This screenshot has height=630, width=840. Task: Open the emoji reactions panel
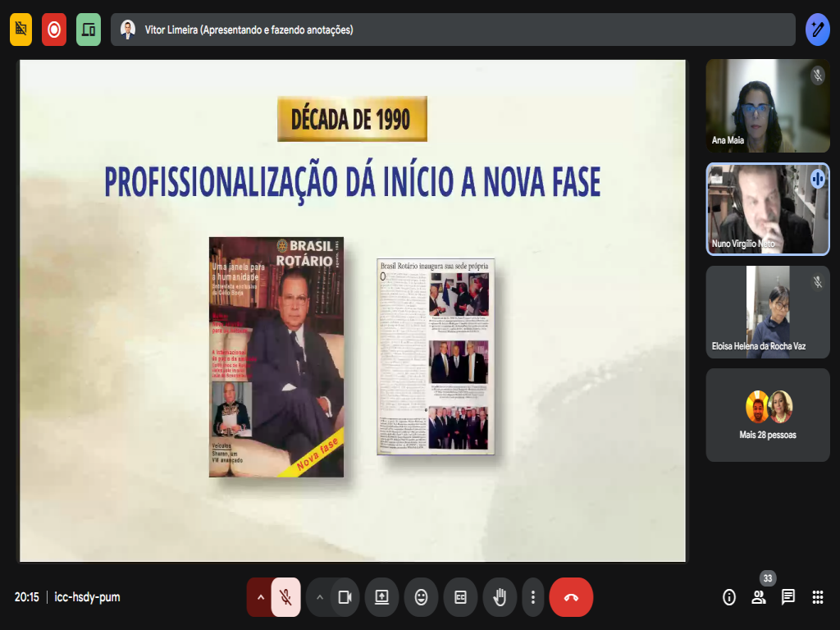[x=421, y=597]
